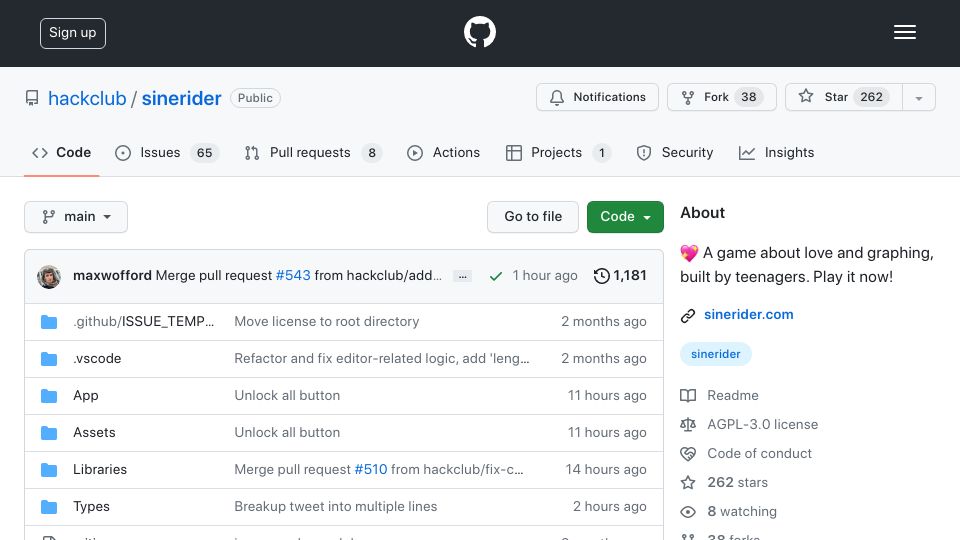The height and width of the screenshot is (540, 960).
Task: Click the folder icon beside Assets
Action: point(49,433)
